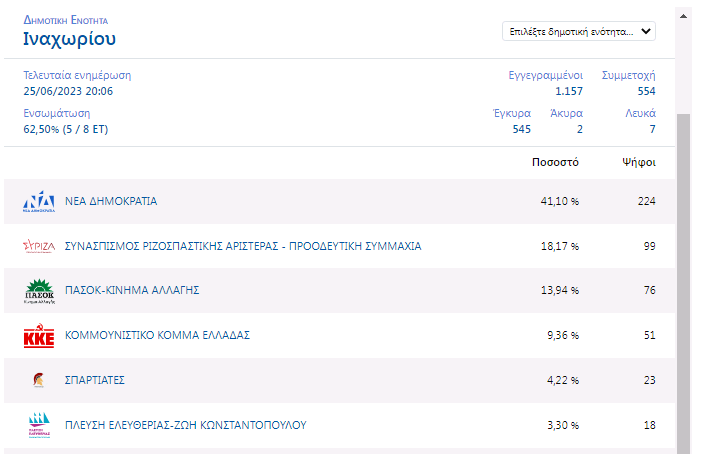The width and height of the screenshot is (721, 454).
Task: Click the dropdown arrow for municipal unit selector
Action: [646, 32]
